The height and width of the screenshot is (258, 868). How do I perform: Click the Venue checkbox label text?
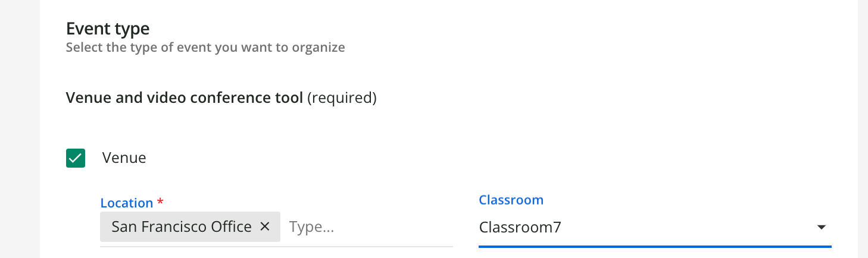click(x=124, y=158)
